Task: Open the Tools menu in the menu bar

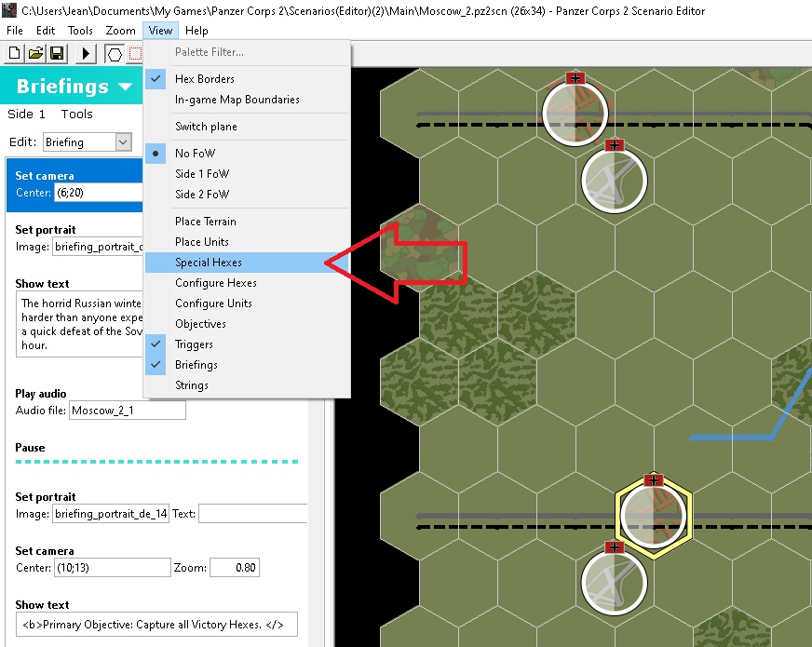Action: pos(80,31)
